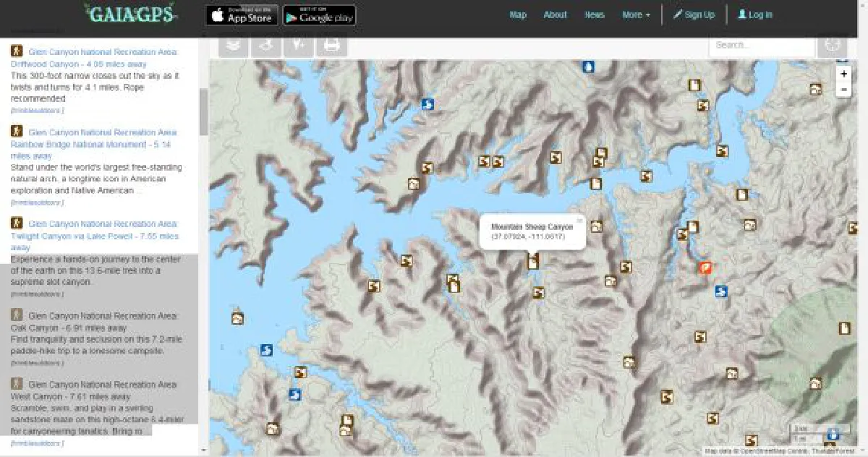
Task: Click hiker icon beside West Canyon entry
Action: [x=16, y=384]
